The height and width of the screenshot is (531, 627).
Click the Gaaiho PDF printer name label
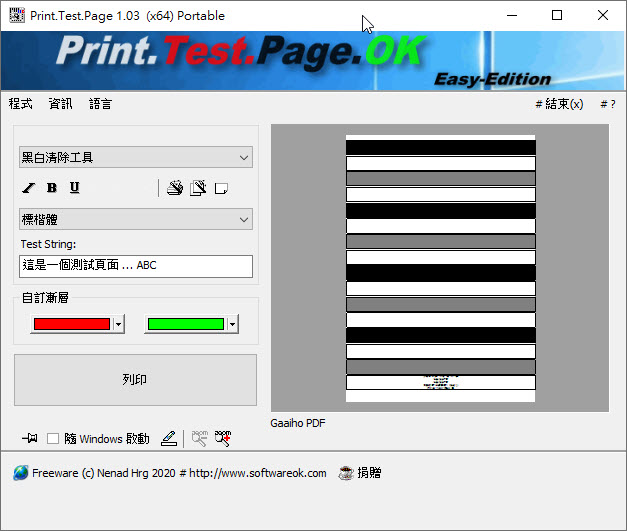(298, 423)
